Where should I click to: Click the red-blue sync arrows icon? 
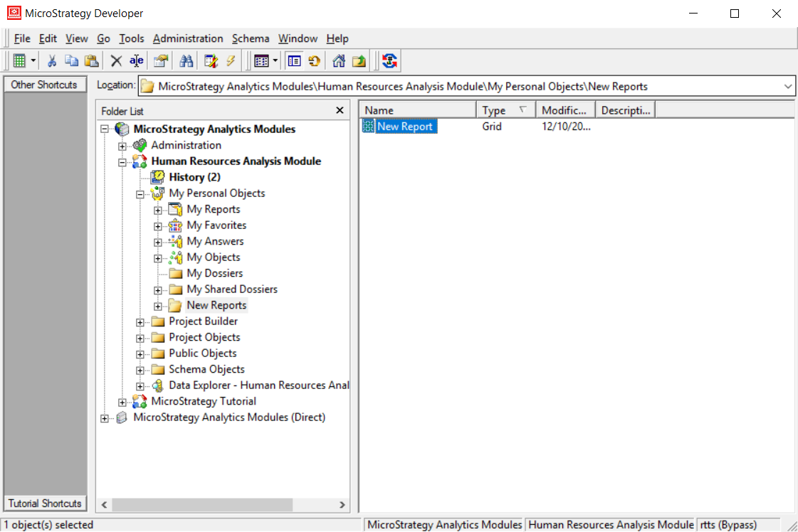point(389,61)
